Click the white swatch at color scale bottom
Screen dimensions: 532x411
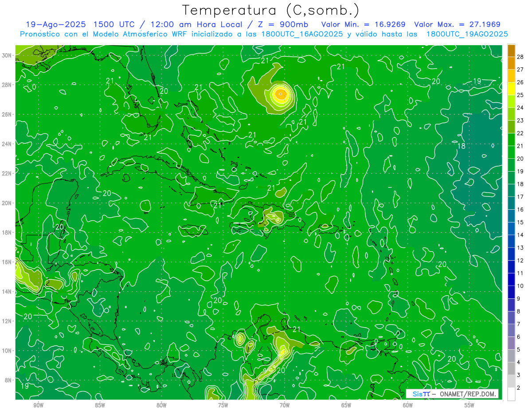(511, 394)
